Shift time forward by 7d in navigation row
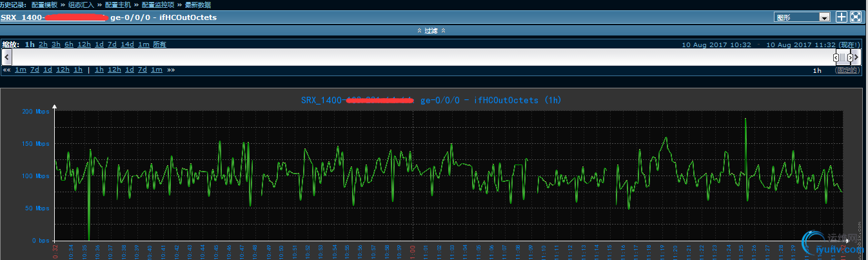This screenshot has height=260, width=868. pyautogui.click(x=143, y=70)
